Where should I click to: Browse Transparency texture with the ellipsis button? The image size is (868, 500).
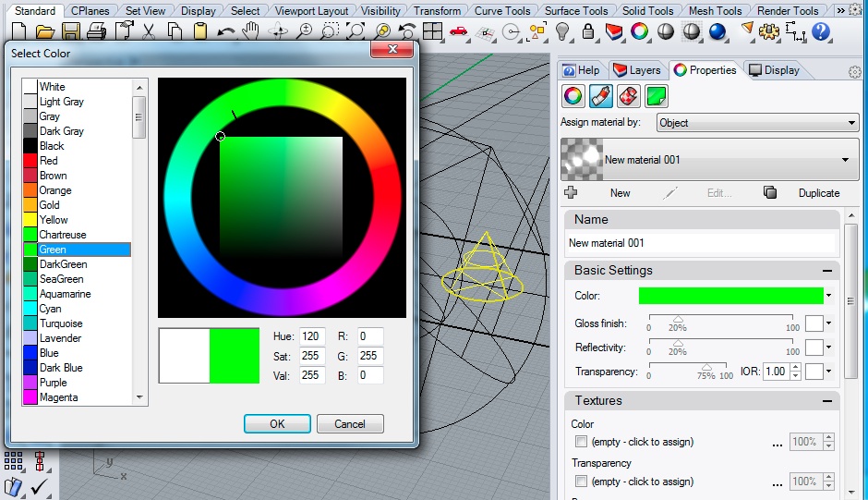[778, 483]
